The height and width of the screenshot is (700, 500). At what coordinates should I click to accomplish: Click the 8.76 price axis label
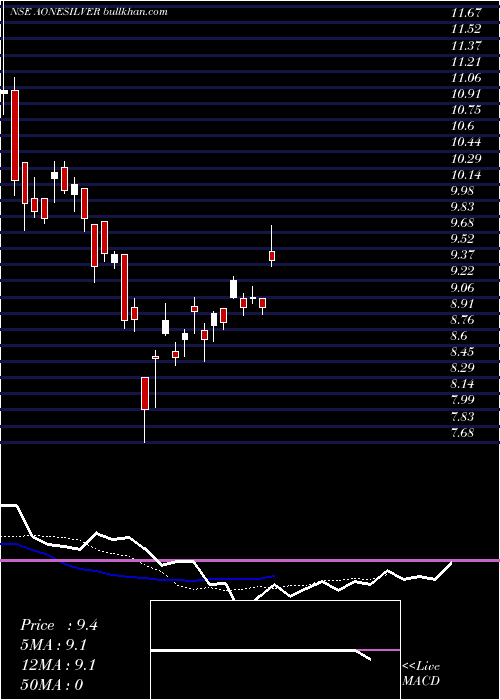click(x=463, y=320)
